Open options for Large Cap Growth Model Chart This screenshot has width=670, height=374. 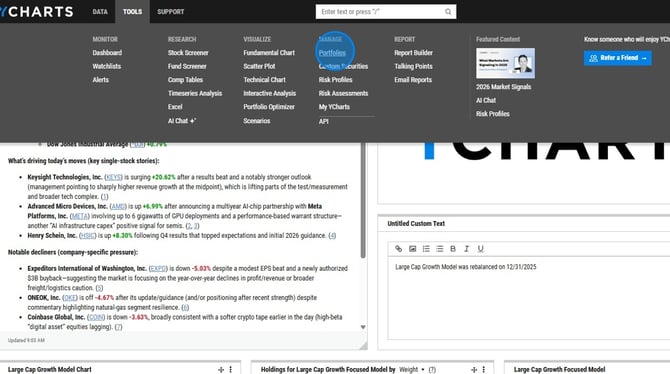pyautogui.click(x=231, y=370)
